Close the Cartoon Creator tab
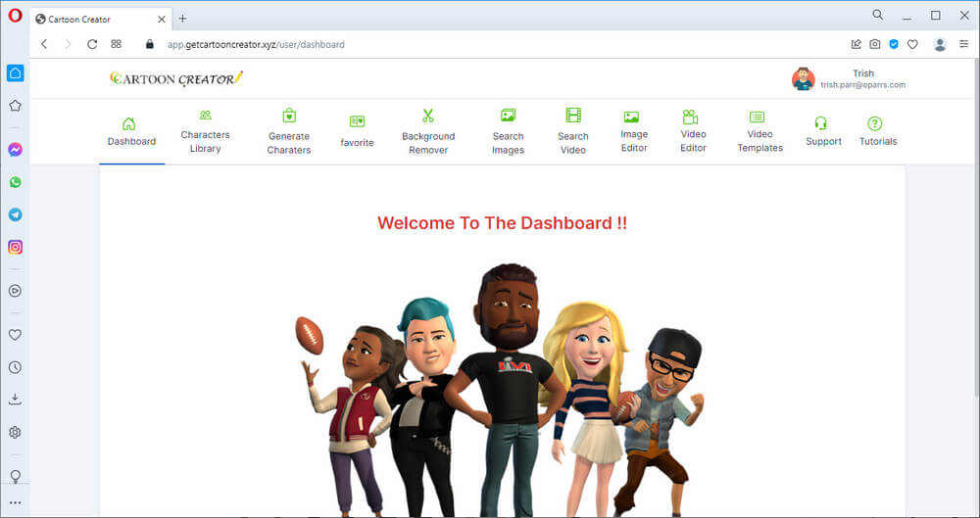Screen dimensions: 980x518 [x=162, y=20]
